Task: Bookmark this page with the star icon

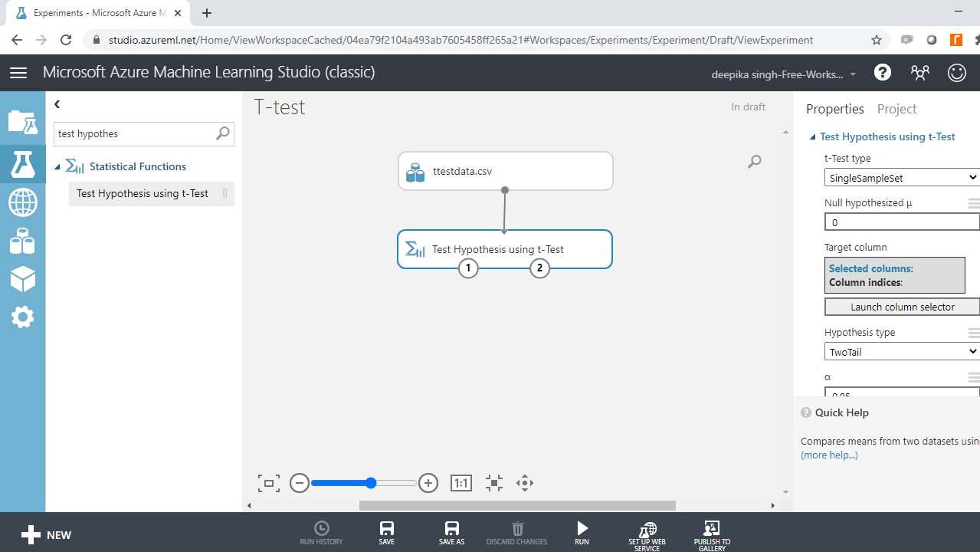Action: [877, 40]
